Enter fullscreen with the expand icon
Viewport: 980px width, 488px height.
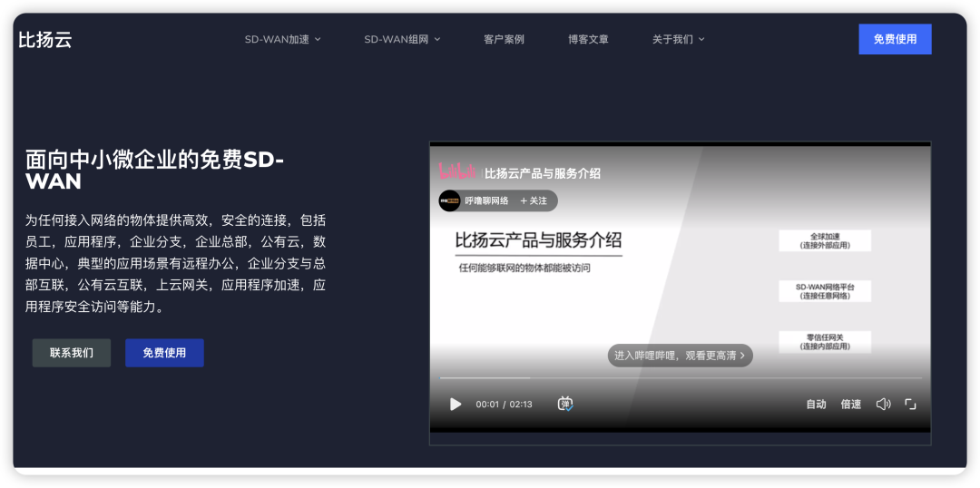point(911,405)
